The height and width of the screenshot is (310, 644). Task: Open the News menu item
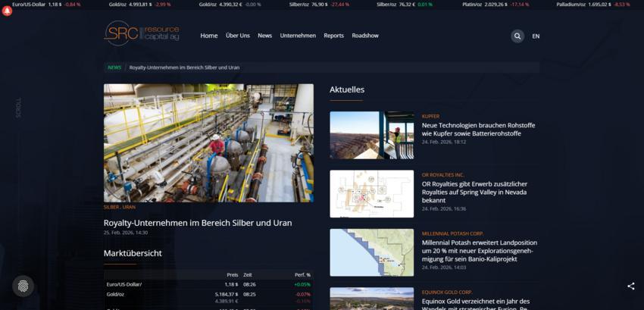click(265, 36)
